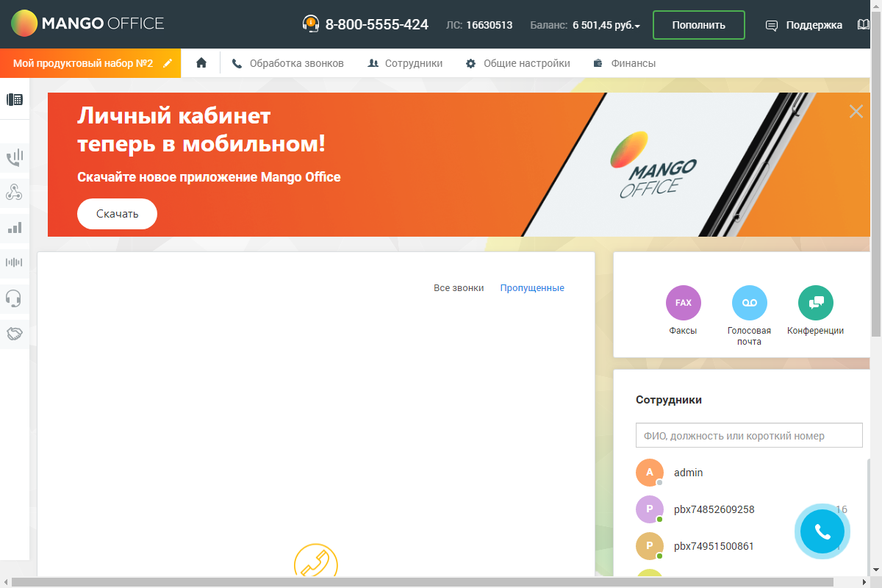Click the handshake sidebar icon

[x=15, y=334]
